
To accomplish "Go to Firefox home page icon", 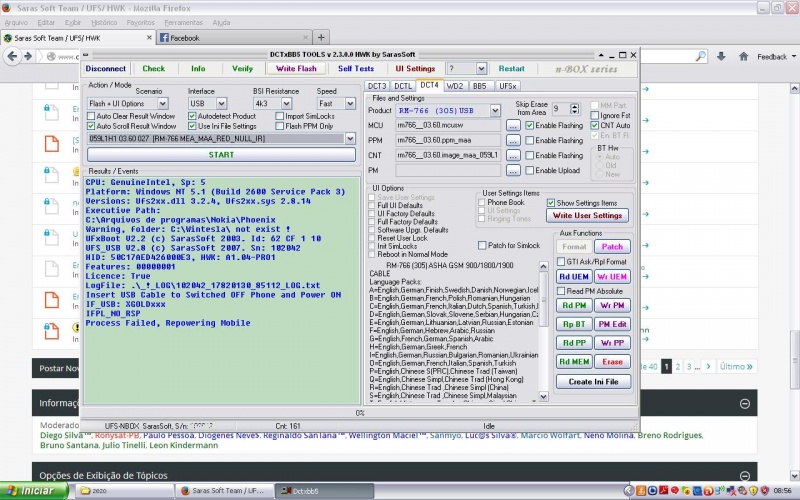I will [x=743, y=56].
